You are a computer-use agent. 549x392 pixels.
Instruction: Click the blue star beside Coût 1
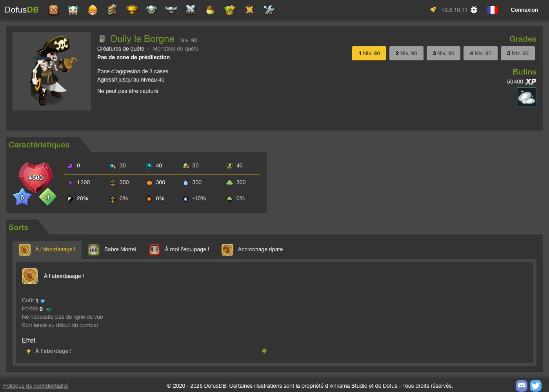pos(43,301)
